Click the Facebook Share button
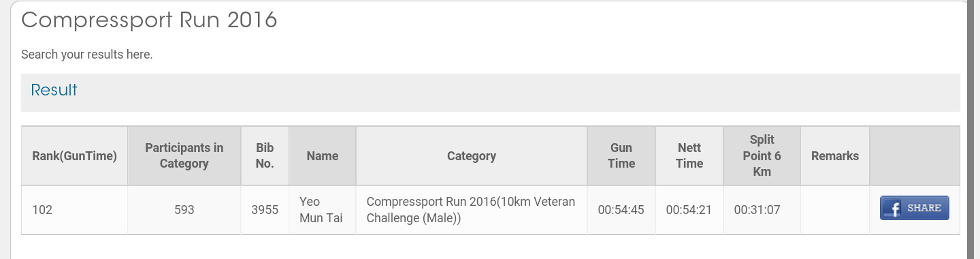 pos(915,208)
